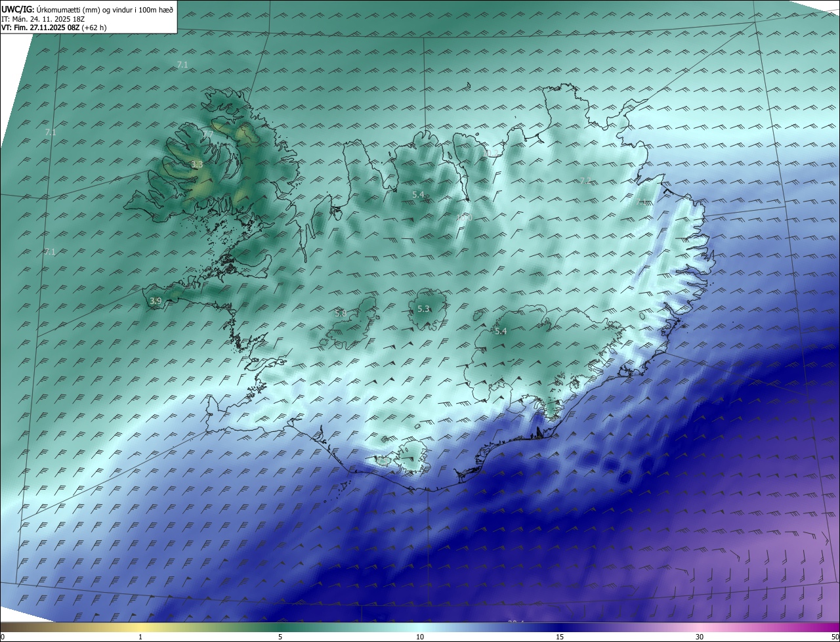This screenshot has height=642, width=840.
Task: Click the 3.3 value in the Westfjords
Action: pos(196,165)
